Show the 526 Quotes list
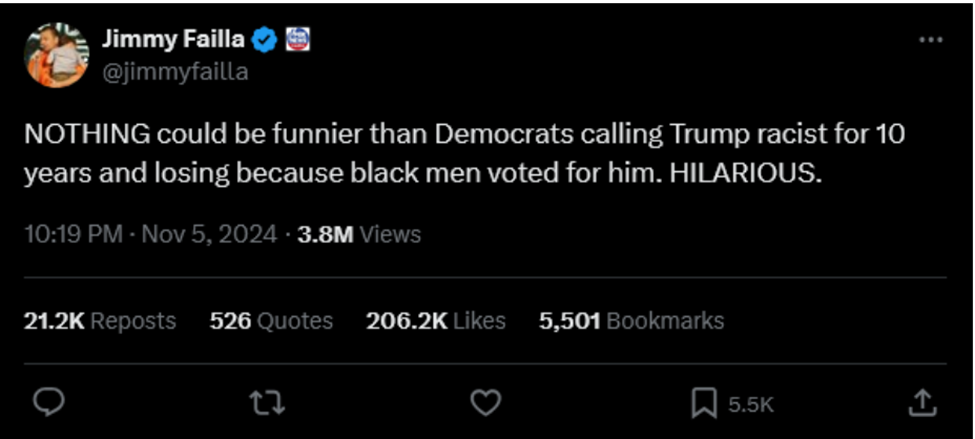This screenshot has width=975, height=439. tap(271, 321)
